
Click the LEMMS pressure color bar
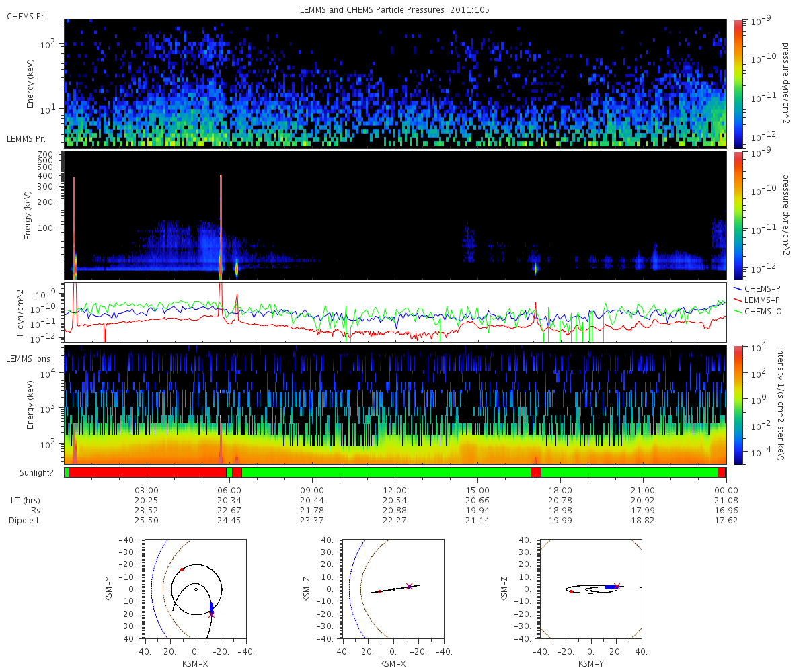click(x=738, y=216)
